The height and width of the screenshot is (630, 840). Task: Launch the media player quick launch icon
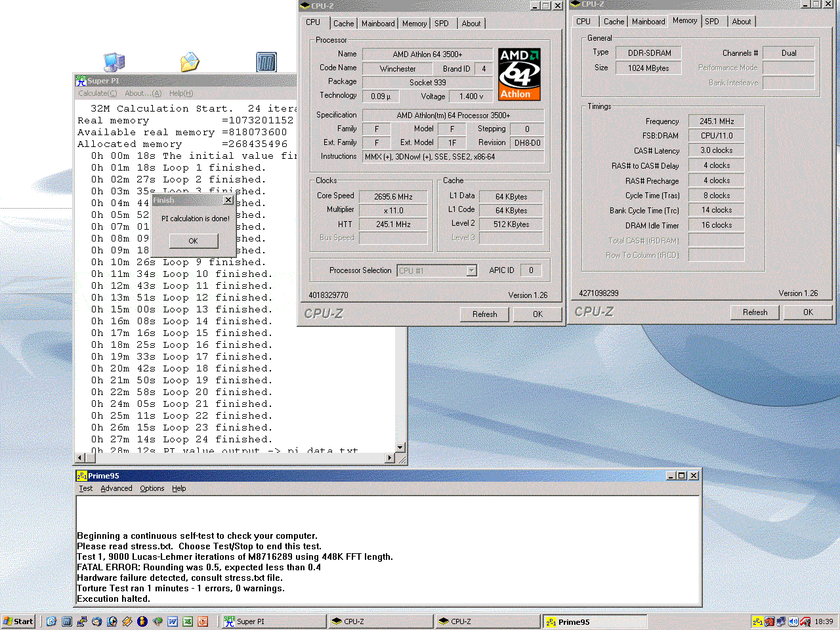click(112, 621)
